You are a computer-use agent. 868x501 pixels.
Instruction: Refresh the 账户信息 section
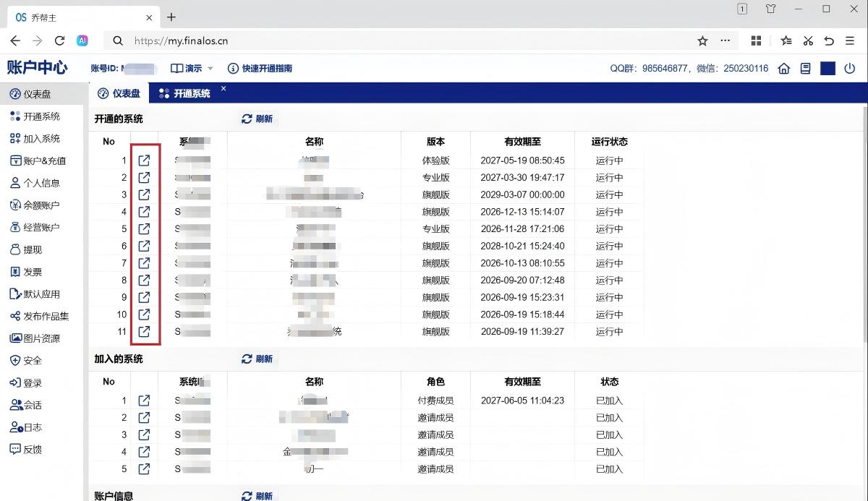tap(258, 496)
